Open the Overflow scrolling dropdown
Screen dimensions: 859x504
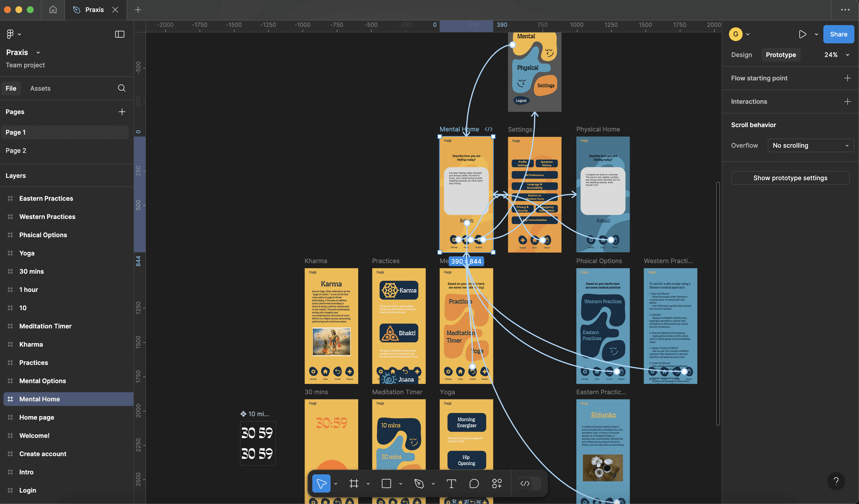tap(810, 145)
